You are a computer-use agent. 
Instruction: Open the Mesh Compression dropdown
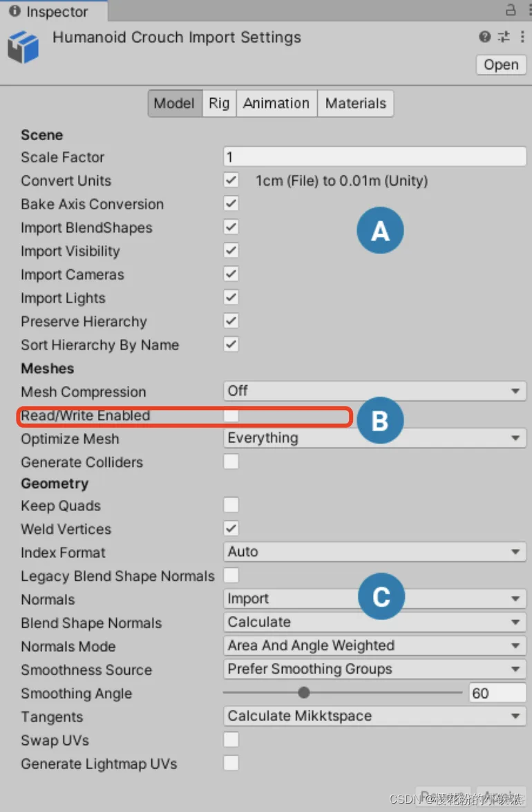375,391
